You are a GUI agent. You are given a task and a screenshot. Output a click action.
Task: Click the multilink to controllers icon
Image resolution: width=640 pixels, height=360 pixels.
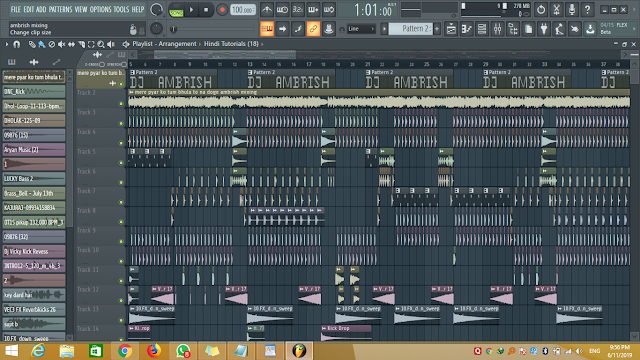(329, 29)
